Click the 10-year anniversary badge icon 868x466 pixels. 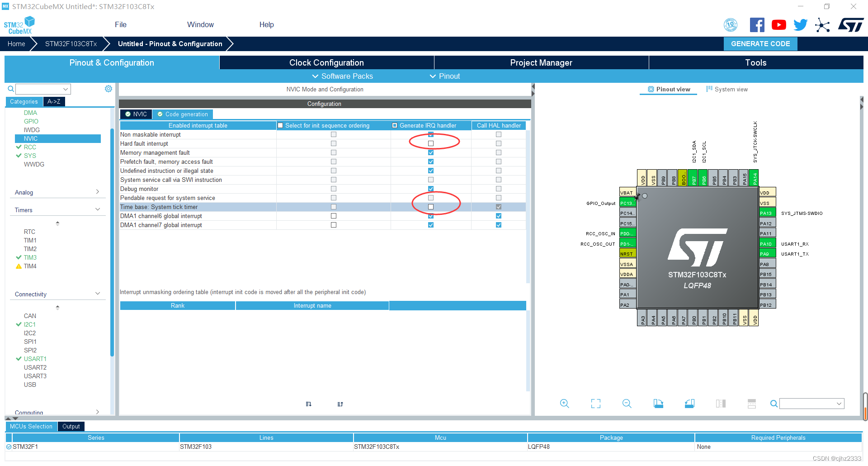731,25
